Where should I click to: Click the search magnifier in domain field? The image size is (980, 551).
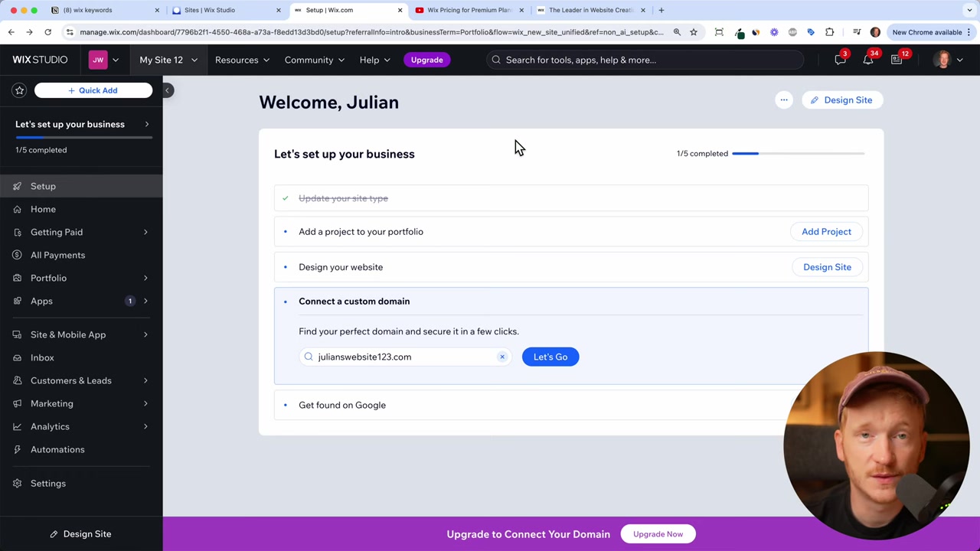309,357
